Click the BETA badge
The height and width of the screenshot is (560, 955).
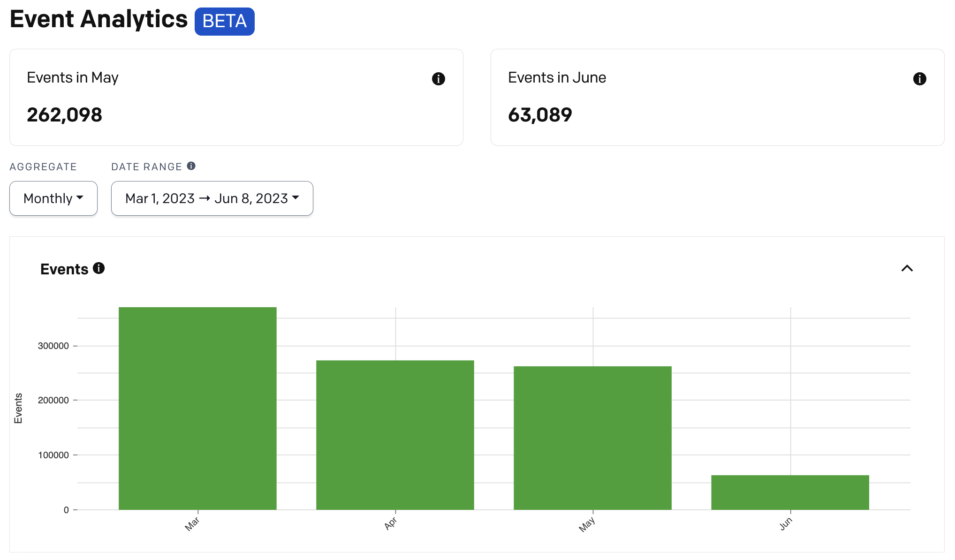click(x=225, y=22)
